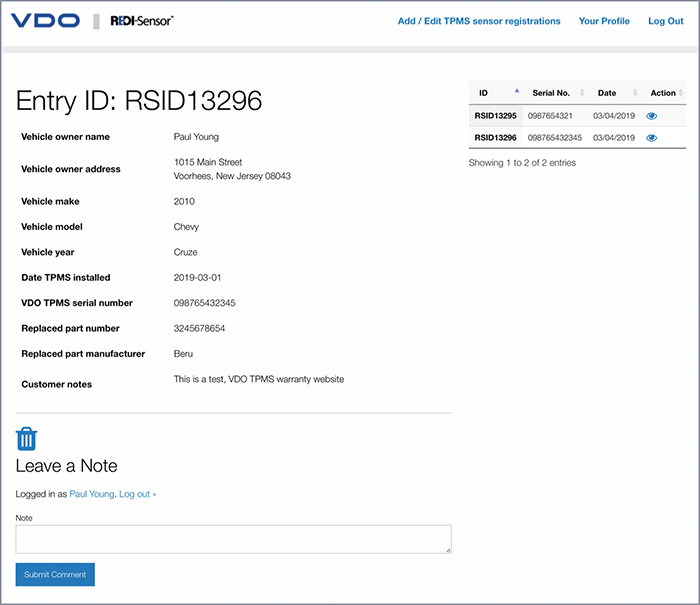Click the VDO logo
700x605 pixels.
(45, 21)
